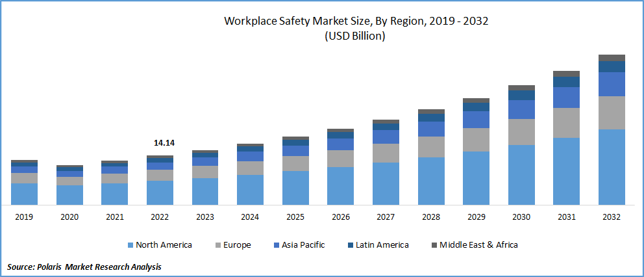Click the 2021 axis label
The width and height of the screenshot is (644, 277).
coord(115,217)
